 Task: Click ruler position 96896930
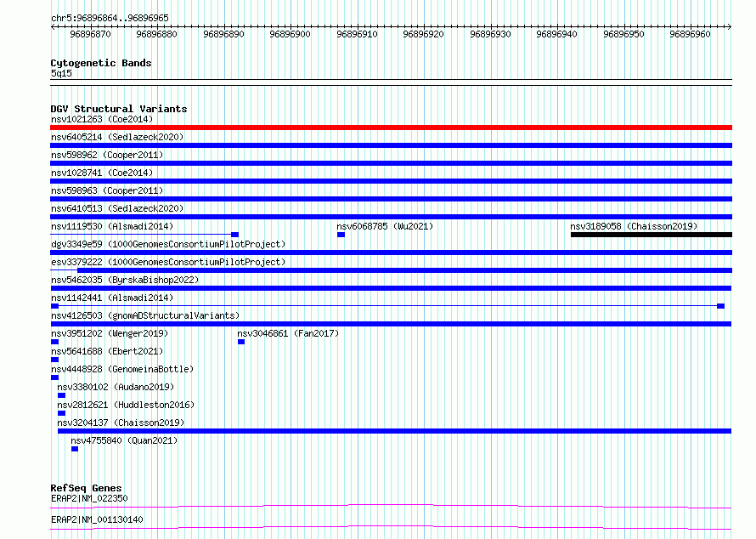(x=490, y=34)
